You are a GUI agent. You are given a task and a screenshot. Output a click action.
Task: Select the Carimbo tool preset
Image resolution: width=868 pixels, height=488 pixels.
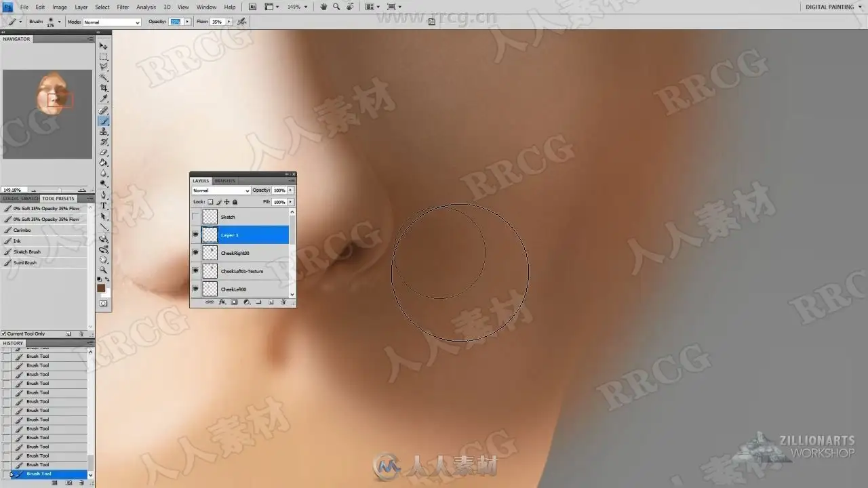click(x=45, y=230)
